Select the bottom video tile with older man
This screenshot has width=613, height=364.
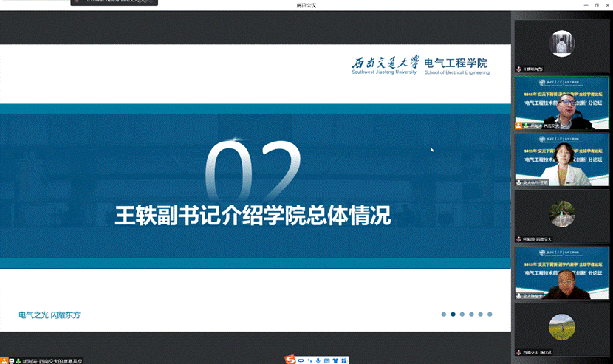click(562, 273)
